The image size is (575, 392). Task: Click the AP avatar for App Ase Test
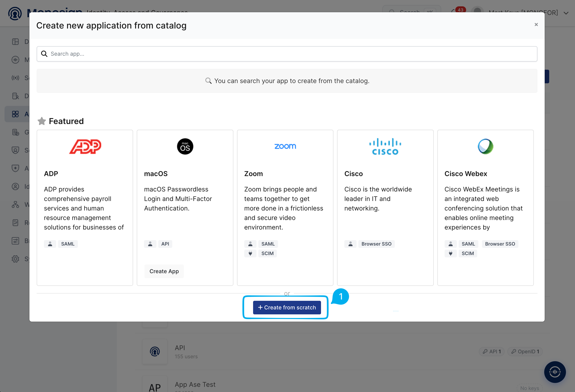155,385
